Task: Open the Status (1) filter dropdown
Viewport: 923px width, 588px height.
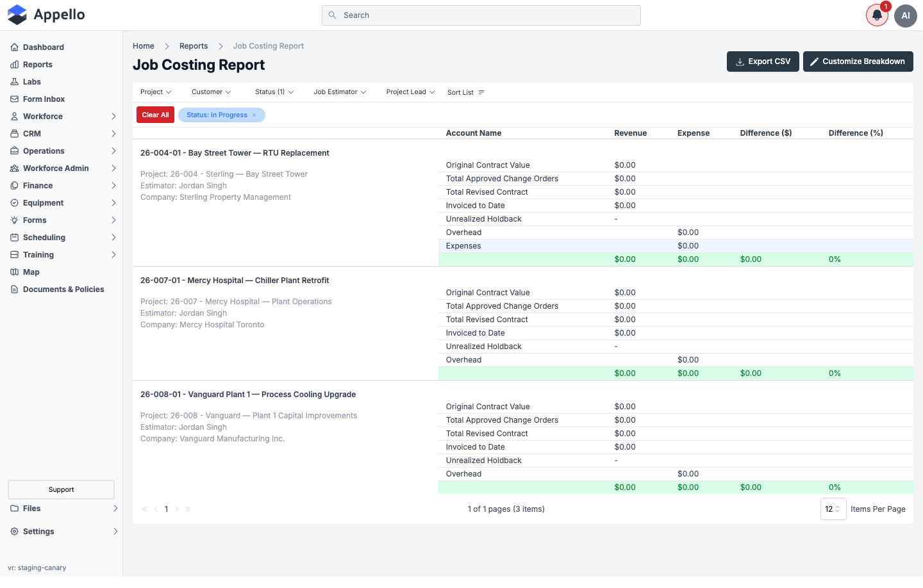Action: point(274,92)
